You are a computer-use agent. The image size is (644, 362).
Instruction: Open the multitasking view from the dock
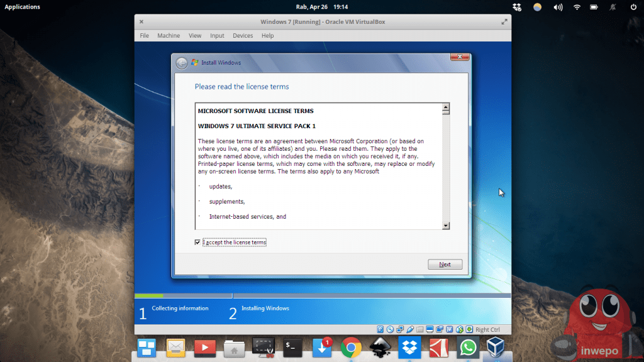tap(147, 348)
